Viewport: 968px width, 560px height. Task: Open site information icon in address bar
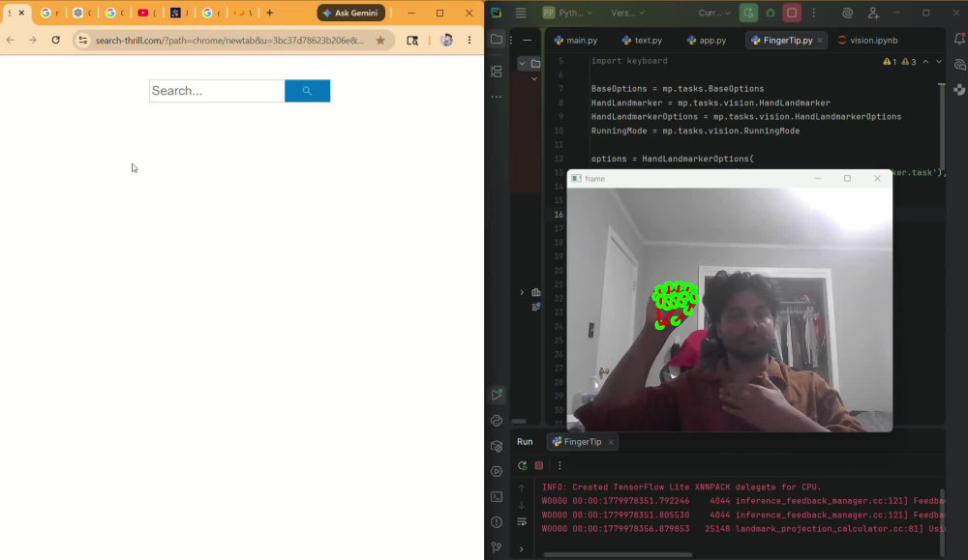point(82,40)
